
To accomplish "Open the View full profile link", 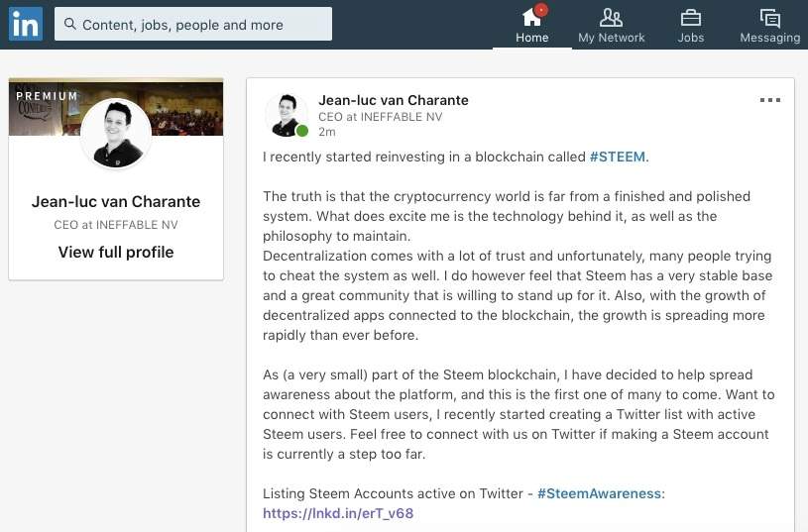I will (116, 252).
